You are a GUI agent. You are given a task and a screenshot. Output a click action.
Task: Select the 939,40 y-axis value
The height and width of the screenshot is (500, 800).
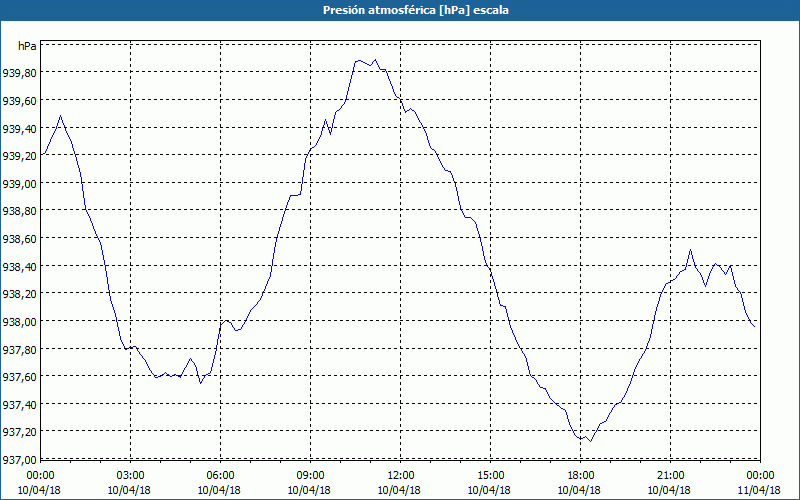coord(19,129)
